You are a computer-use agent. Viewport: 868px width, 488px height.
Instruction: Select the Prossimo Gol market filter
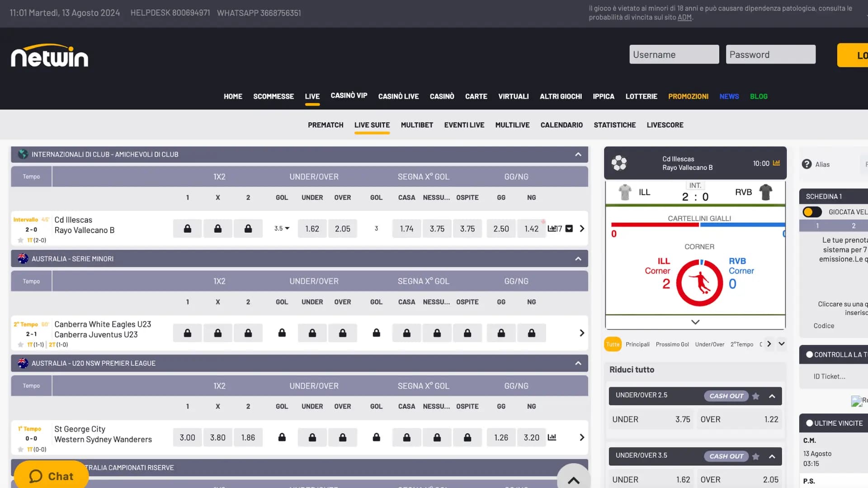coord(673,344)
